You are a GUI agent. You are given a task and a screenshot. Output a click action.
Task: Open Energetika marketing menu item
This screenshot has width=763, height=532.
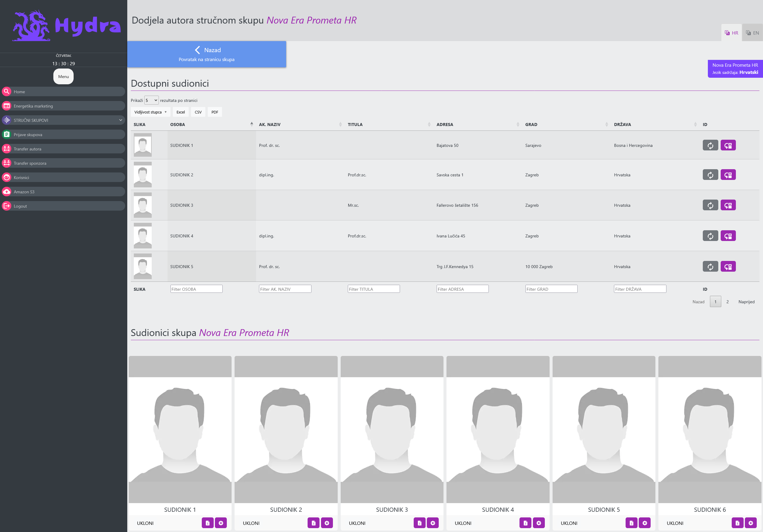(63, 106)
